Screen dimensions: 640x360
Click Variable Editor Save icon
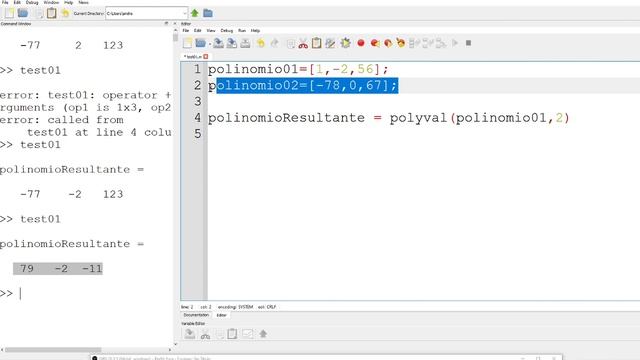[x=189, y=334]
